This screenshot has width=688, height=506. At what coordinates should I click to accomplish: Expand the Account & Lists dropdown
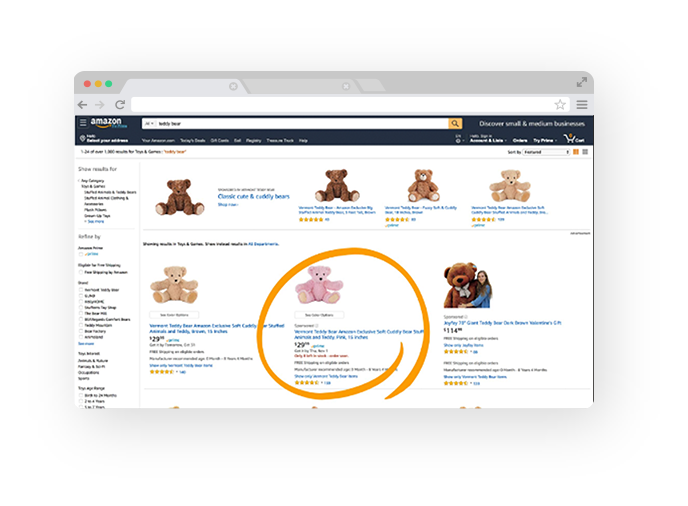488,139
